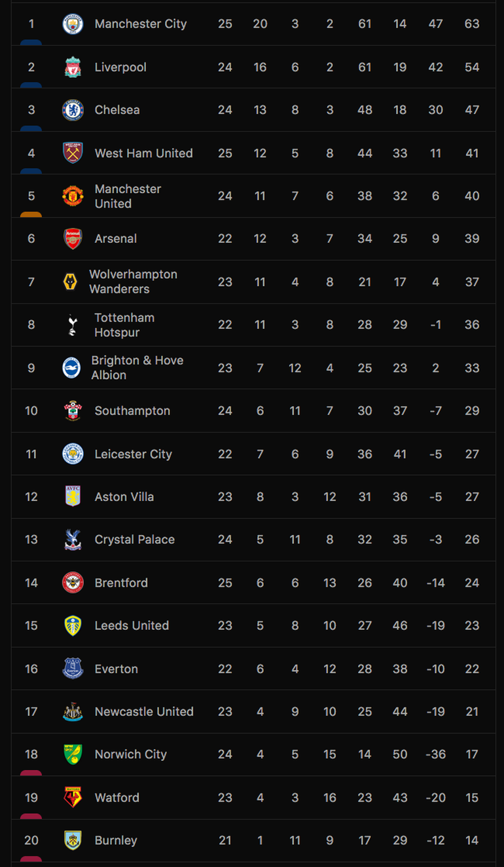This screenshot has height=867, width=504.
Task: Open the Leicester City team link
Action: 133,454
